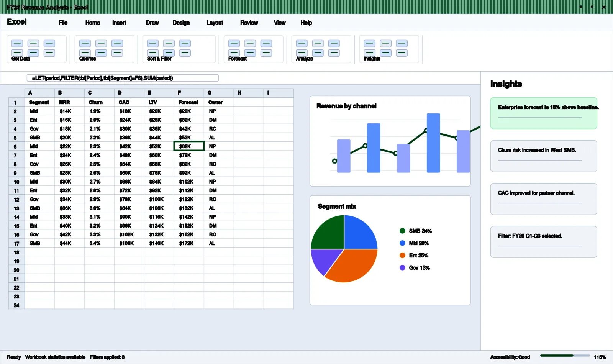Adjust the zoom slider in the status bar
The height and width of the screenshot is (364, 613).
tap(565, 356)
